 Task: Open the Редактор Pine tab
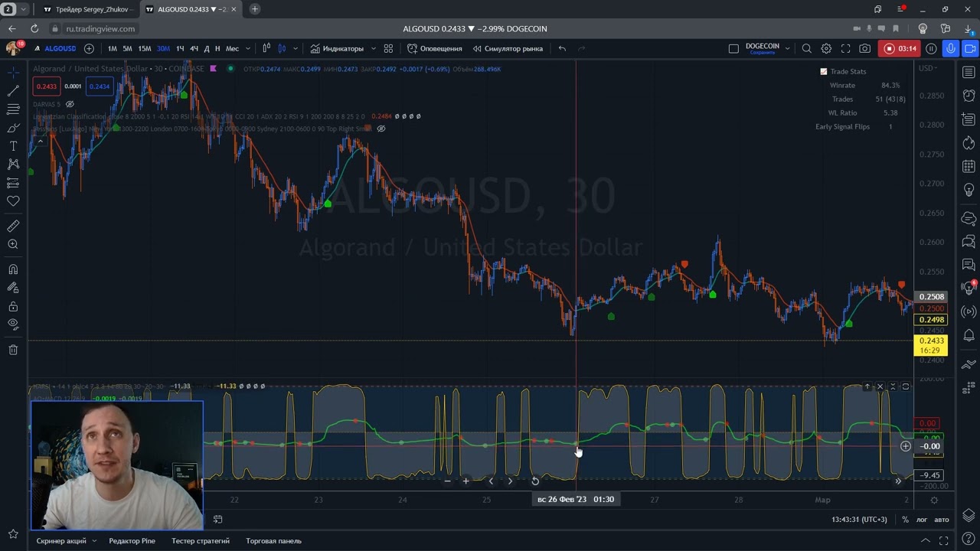coord(132,541)
